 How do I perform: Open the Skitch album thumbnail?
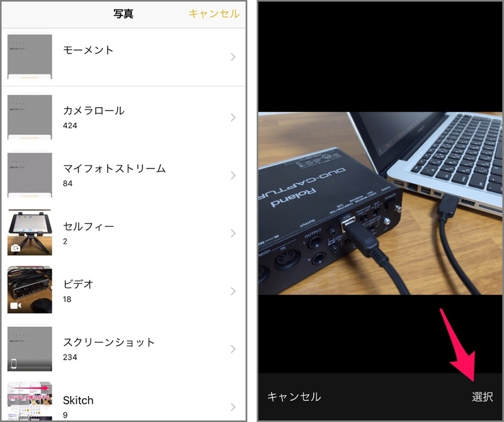[x=30, y=402]
